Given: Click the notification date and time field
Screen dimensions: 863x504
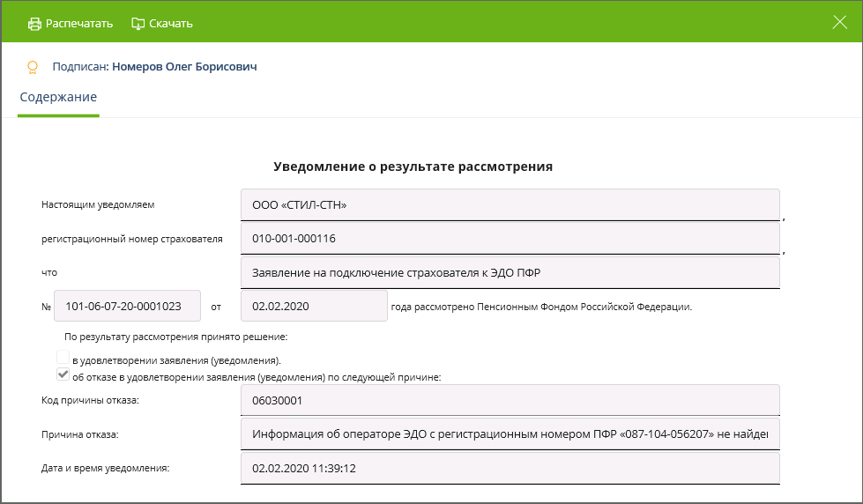Looking at the screenshot, I should (510, 468).
